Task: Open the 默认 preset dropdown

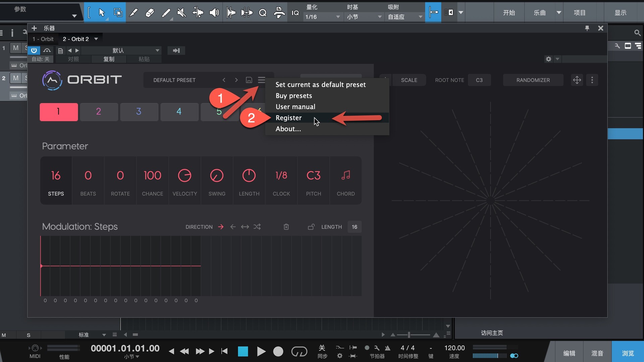Action: pyautogui.click(x=121, y=50)
